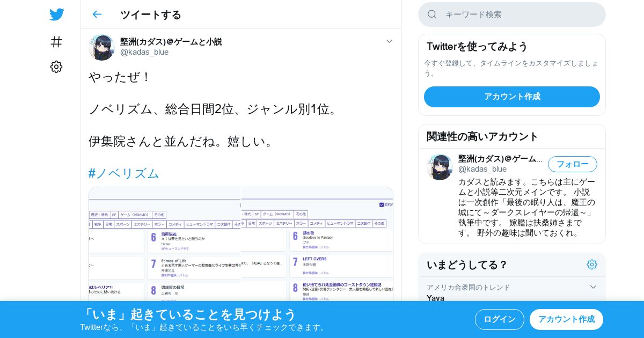
Task: Open left ranking screenshot showing 雪原脳花
Action: coord(165,244)
